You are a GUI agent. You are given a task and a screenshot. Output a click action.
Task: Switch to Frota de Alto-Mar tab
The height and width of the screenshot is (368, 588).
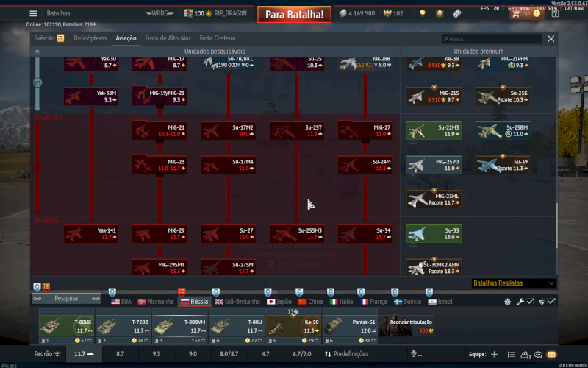click(x=168, y=38)
